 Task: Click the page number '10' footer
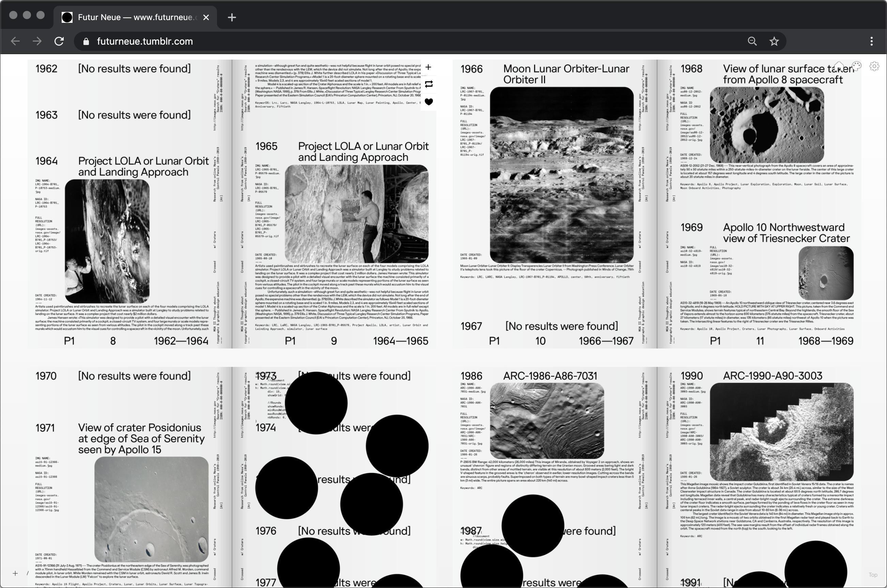tap(540, 341)
